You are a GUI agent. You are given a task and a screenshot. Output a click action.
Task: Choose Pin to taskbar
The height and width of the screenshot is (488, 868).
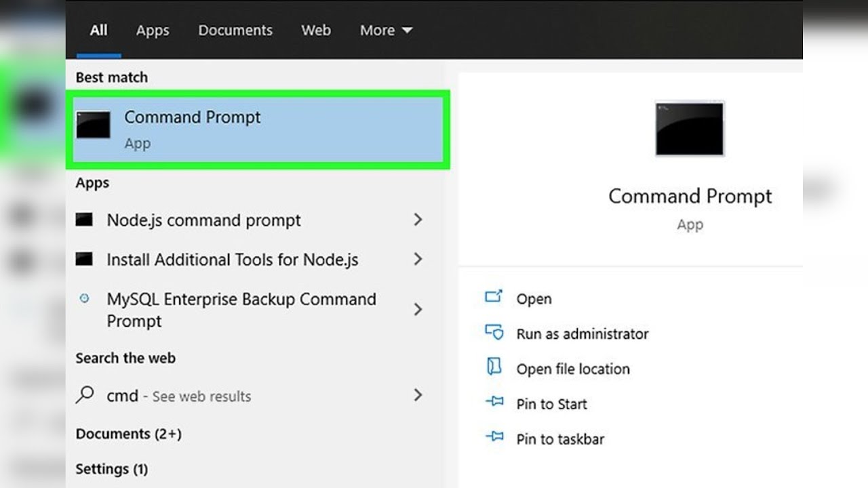tap(560, 439)
